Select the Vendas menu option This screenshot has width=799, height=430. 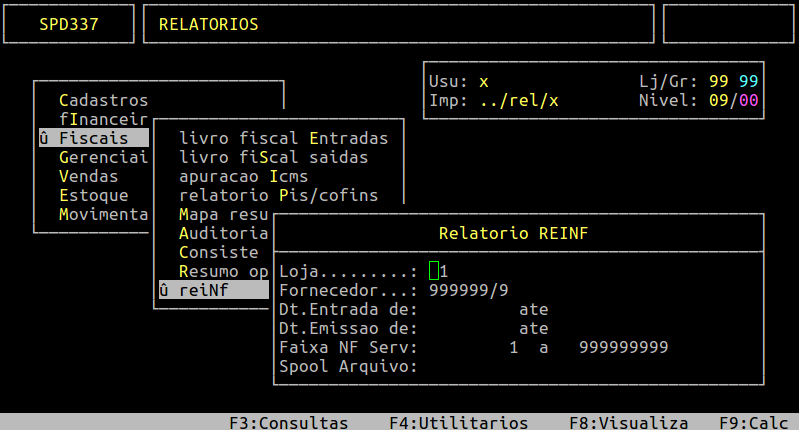coord(88,176)
